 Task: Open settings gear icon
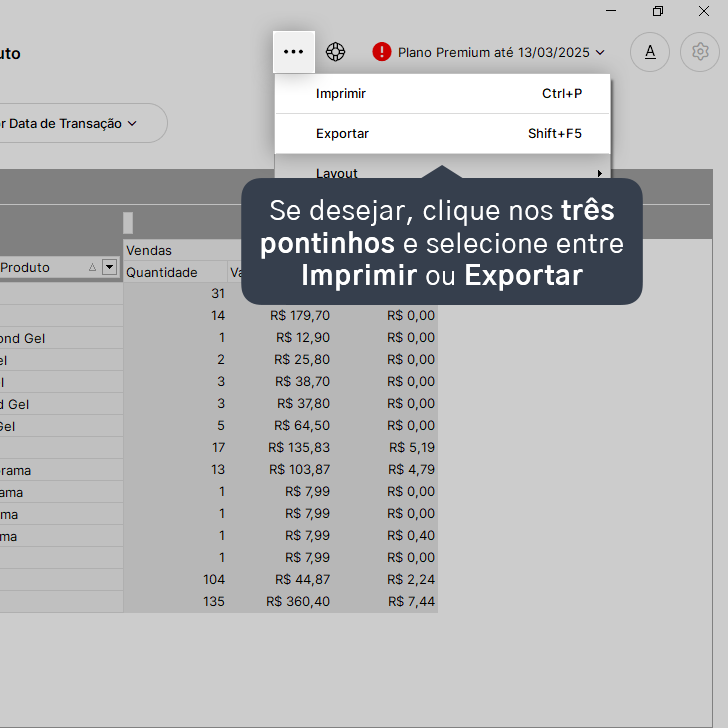700,52
